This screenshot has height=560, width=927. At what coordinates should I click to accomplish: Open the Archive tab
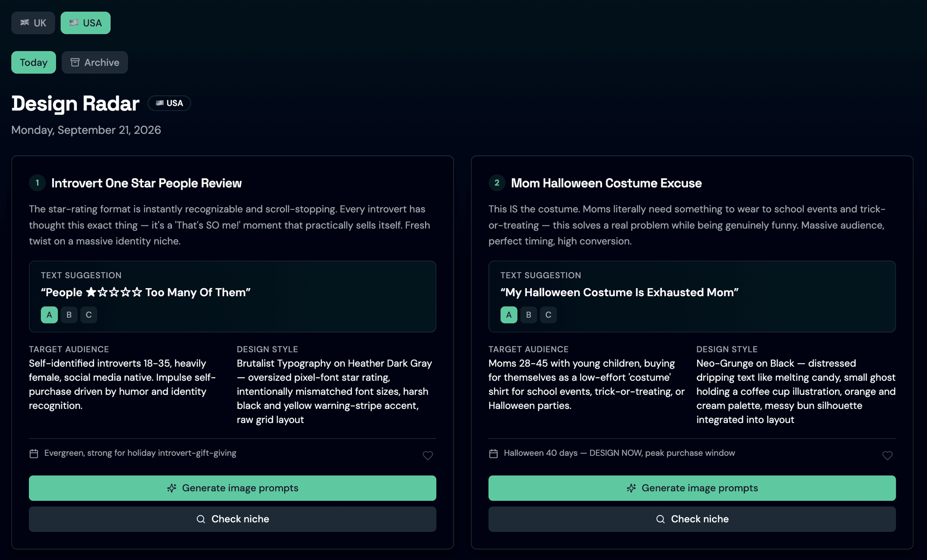pyautogui.click(x=95, y=62)
